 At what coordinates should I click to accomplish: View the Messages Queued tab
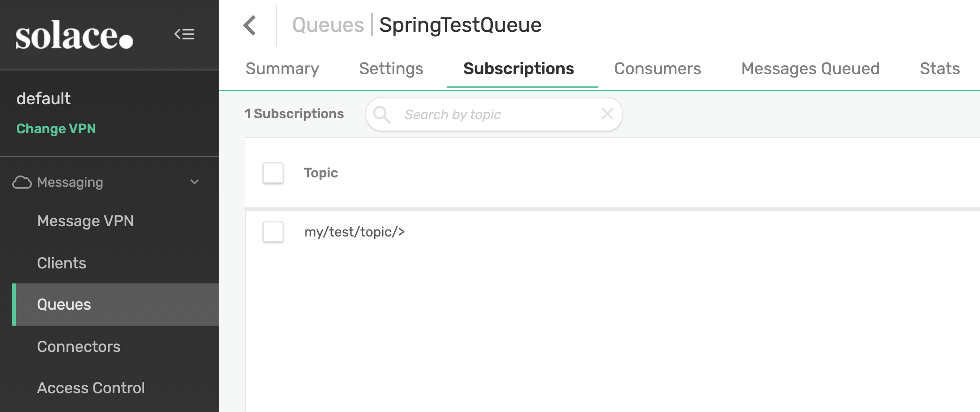(x=810, y=69)
